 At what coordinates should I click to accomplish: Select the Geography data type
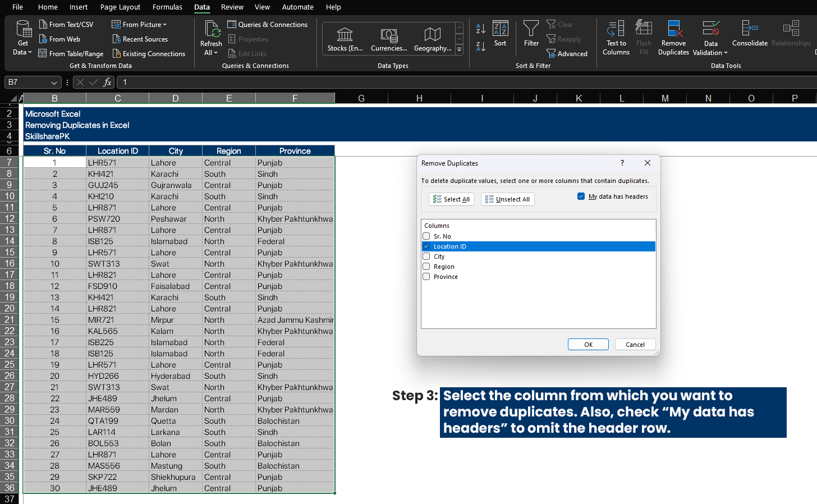432,39
